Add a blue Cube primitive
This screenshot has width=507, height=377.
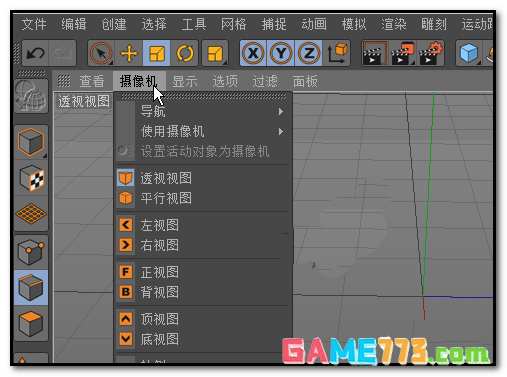coord(469,53)
